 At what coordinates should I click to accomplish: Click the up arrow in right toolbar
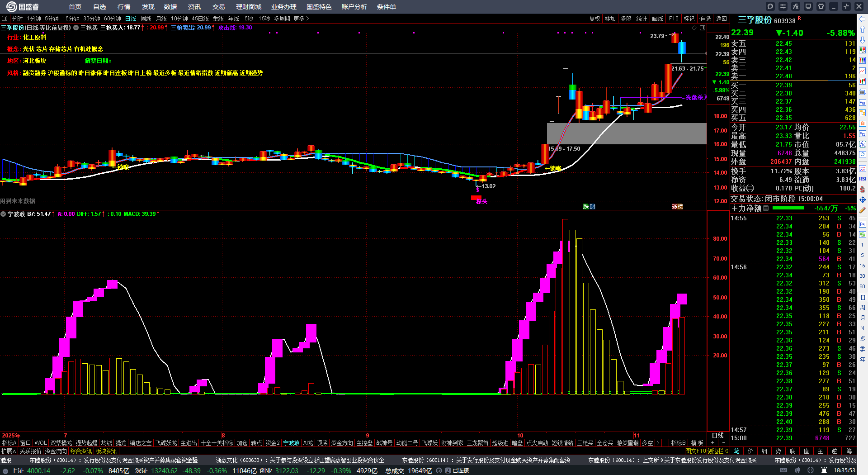863,29
